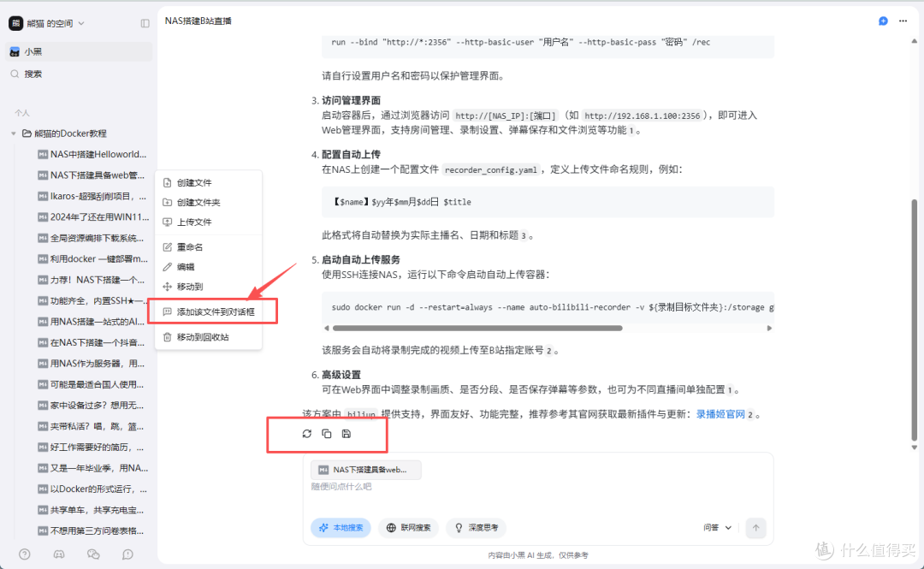This screenshot has width=924, height=569.
Task: Open file 用NAS作为服务器
Action: tap(92, 364)
